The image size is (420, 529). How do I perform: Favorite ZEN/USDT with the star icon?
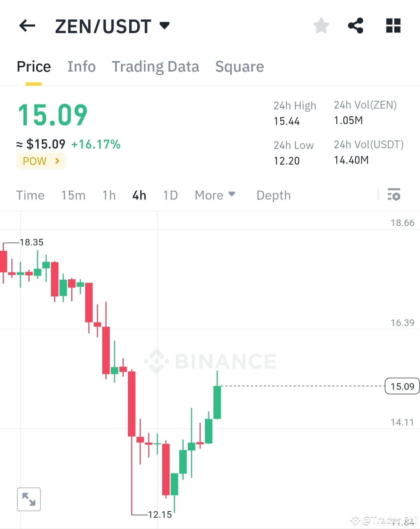point(321,25)
